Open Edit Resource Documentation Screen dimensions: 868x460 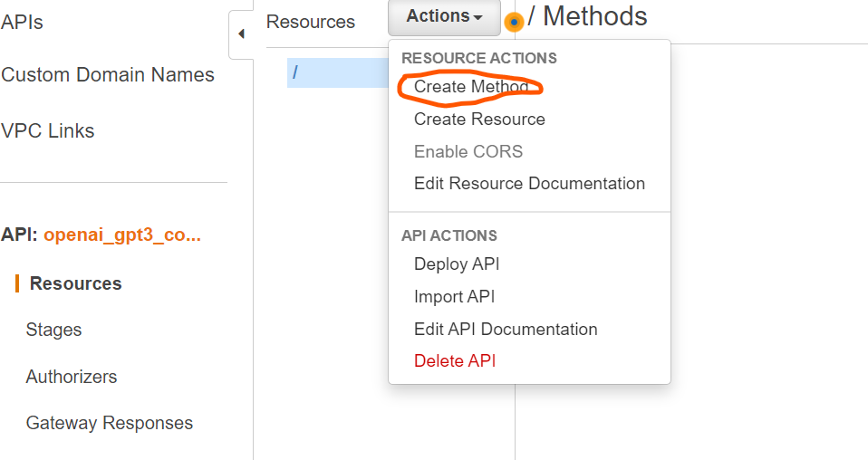point(529,183)
